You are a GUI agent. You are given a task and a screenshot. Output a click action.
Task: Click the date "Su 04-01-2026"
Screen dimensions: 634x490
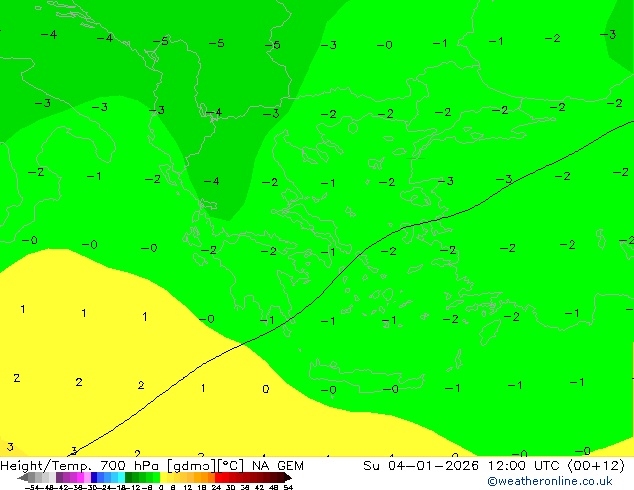[421, 466]
